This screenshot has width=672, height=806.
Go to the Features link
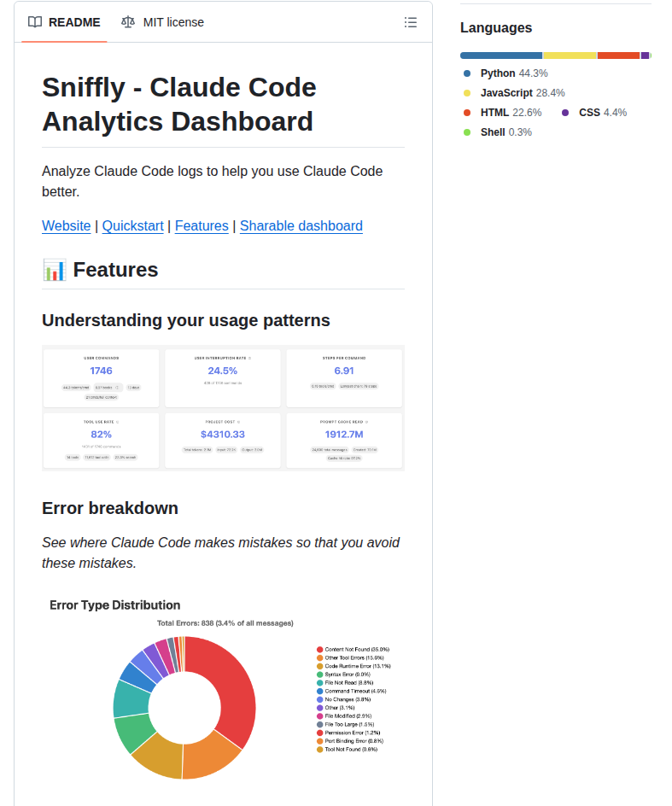[202, 225]
